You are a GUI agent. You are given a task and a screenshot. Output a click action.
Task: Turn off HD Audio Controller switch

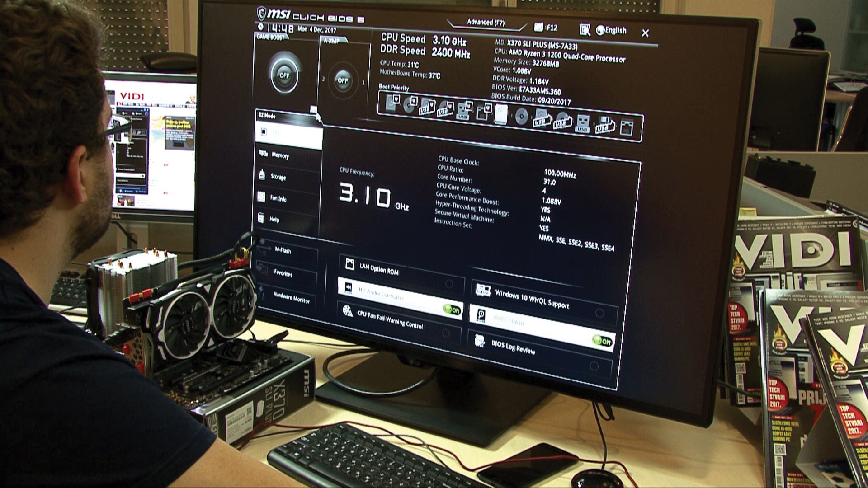451,310
